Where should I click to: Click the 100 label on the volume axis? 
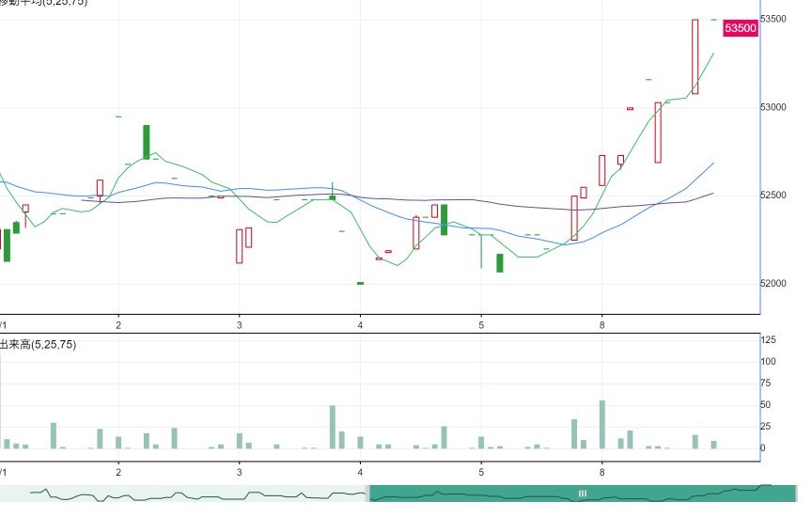pos(768,362)
